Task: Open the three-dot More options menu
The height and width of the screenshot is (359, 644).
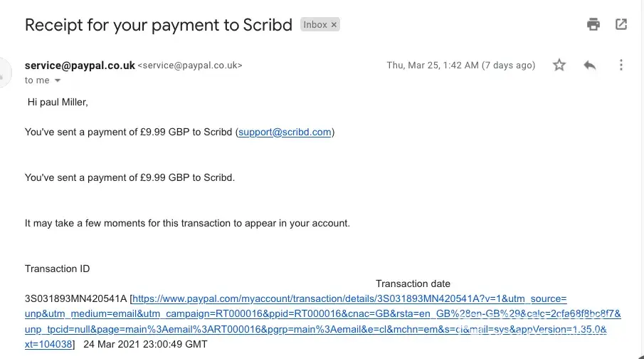Action: pyautogui.click(x=621, y=65)
